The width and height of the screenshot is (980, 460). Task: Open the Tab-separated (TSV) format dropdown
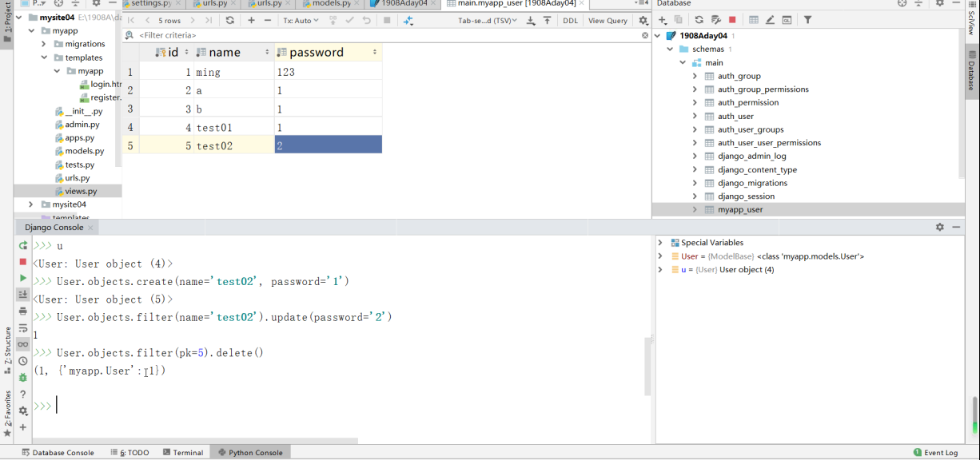(488, 21)
